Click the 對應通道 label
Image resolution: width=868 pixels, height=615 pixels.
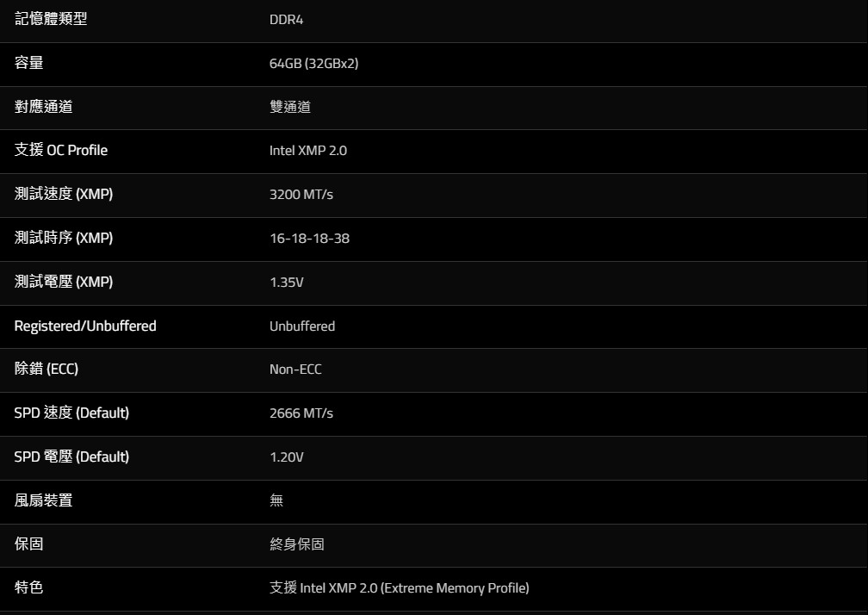[x=43, y=107]
